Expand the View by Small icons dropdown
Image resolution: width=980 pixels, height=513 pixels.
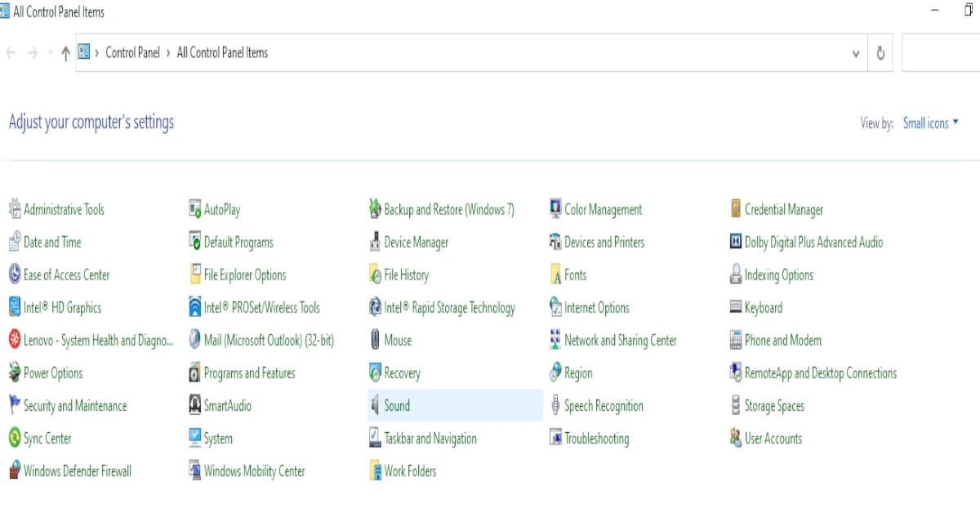point(931,123)
